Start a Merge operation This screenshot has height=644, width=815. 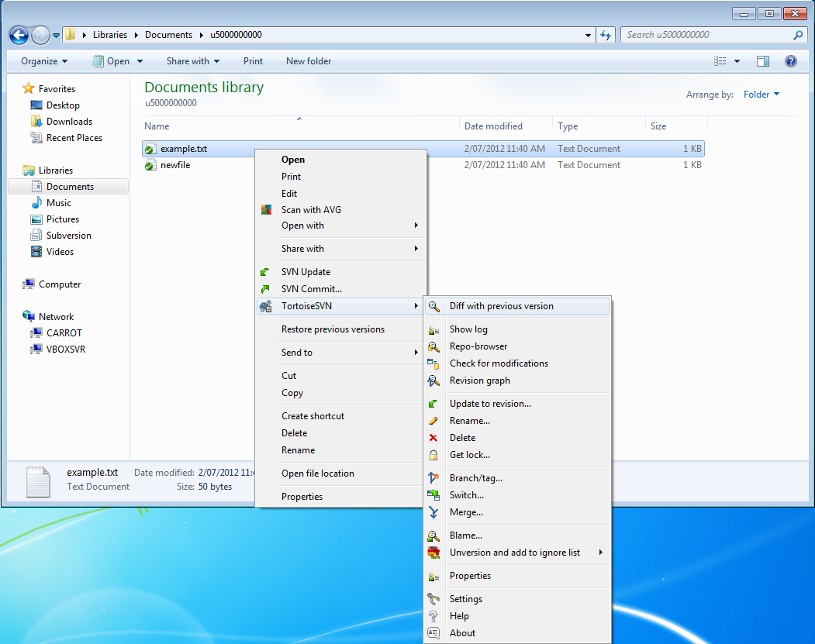coord(466,512)
